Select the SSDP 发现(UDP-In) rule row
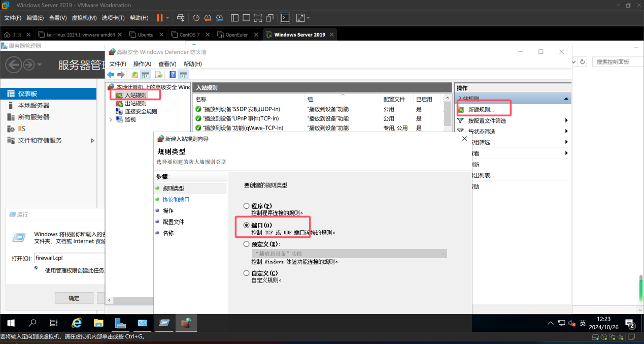Screen dimensions: 644x344 (319, 109)
